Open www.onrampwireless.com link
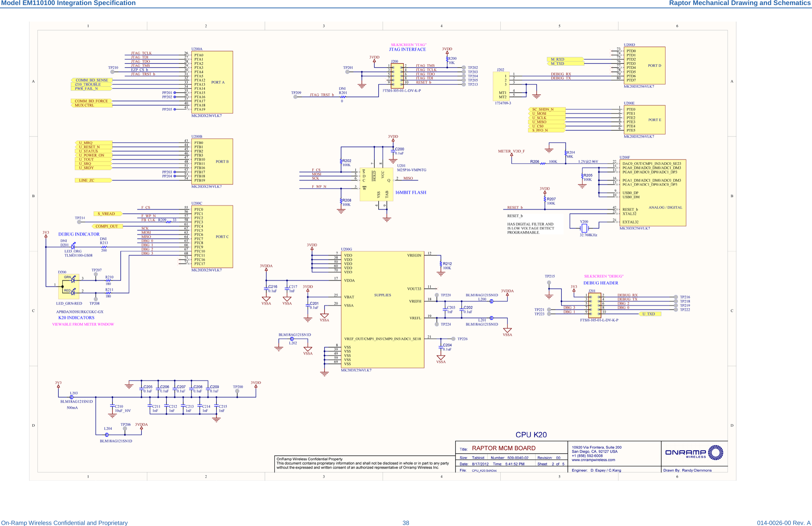Image resolution: width=812 pixels, height=526 pixels. point(593,460)
